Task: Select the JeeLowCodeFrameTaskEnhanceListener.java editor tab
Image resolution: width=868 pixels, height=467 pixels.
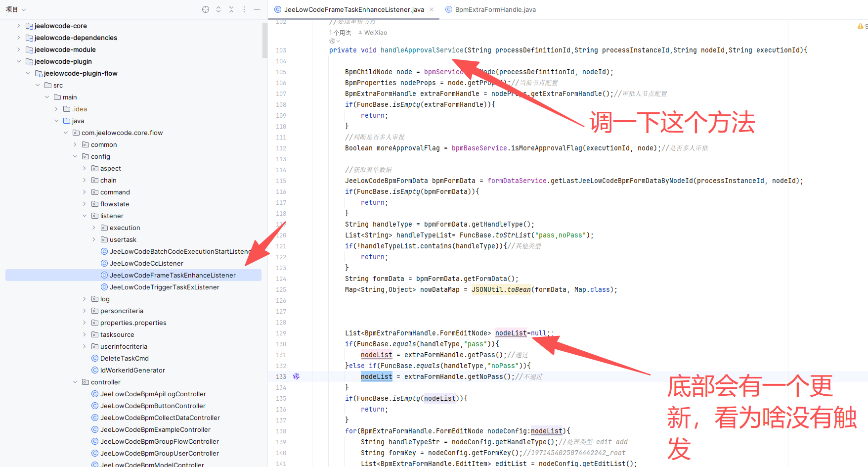Action: (x=353, y=9)
